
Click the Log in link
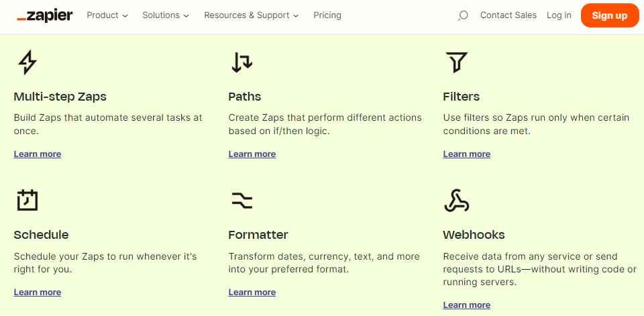tap(559, 15)
